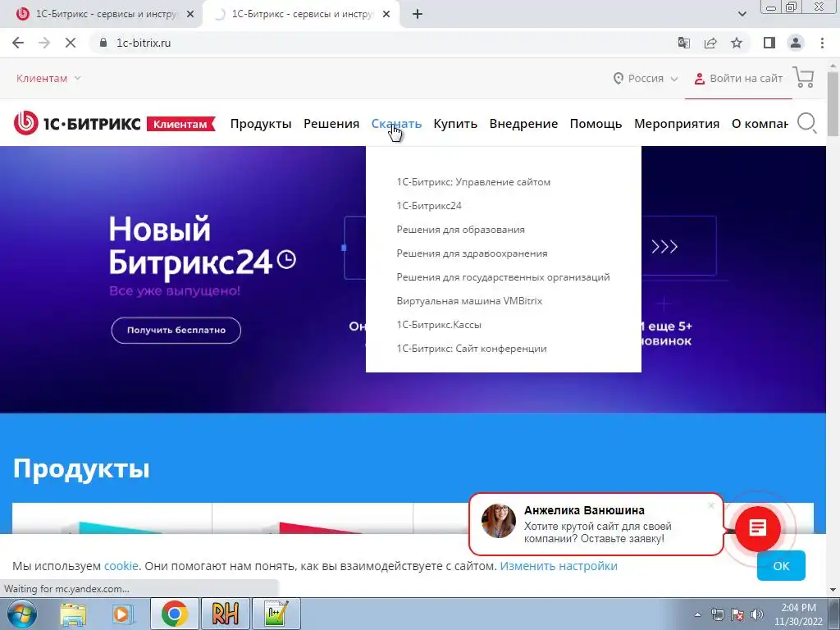Screen dimensions: 840x630
Task: Click Изменить настройки link
Action: (x=559, y=566)
